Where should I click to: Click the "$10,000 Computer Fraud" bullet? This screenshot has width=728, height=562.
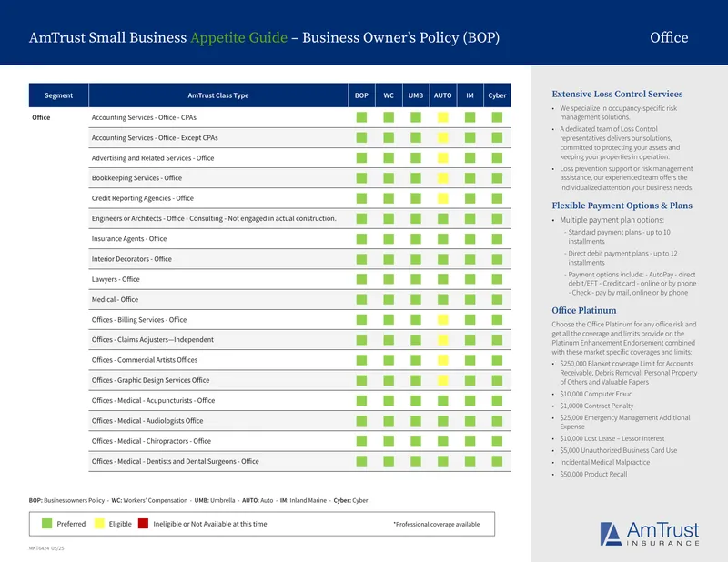(x=596, y=394)
